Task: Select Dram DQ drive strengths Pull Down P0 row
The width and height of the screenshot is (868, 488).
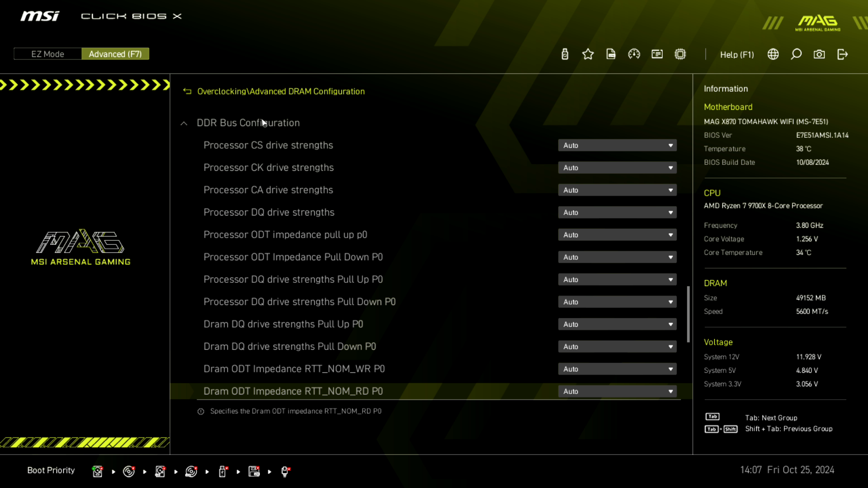Action: pyautogui.click(x=290, y=346)
